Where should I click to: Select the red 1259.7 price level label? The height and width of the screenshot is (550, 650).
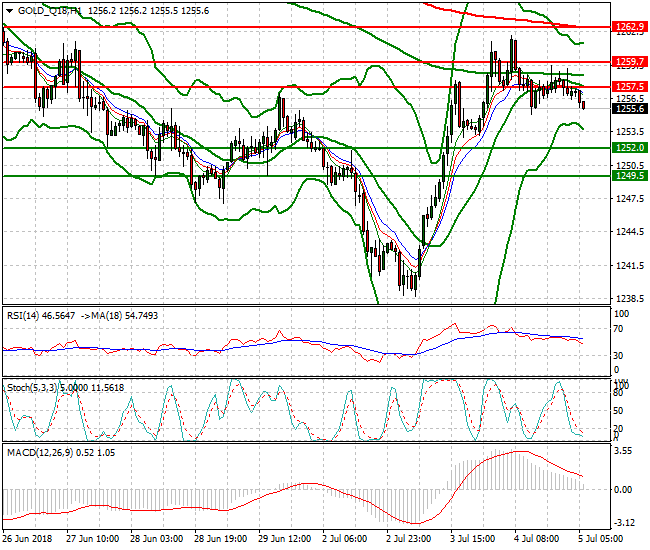(x=629, y=62)
